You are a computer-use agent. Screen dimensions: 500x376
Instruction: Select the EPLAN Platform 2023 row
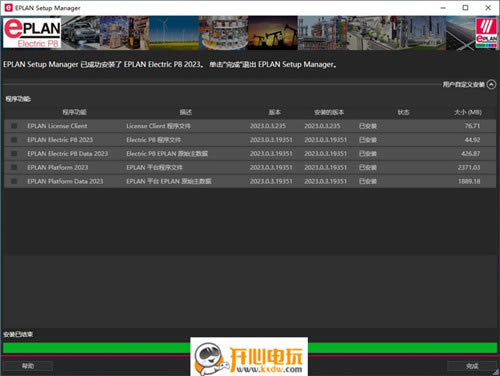click(x=250, y=167)
